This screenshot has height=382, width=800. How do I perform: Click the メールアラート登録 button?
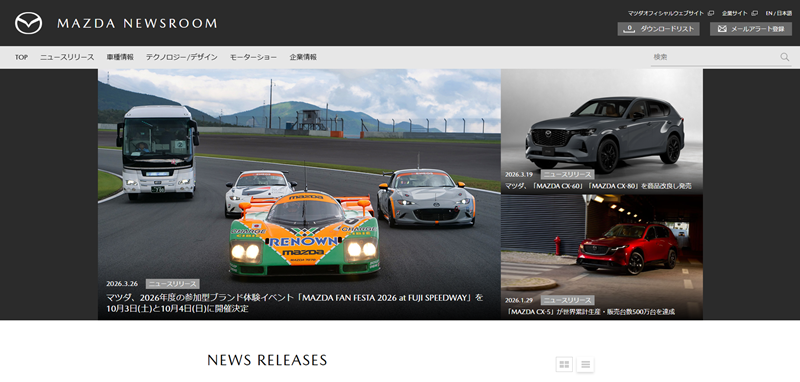click(x=751, y=29)
